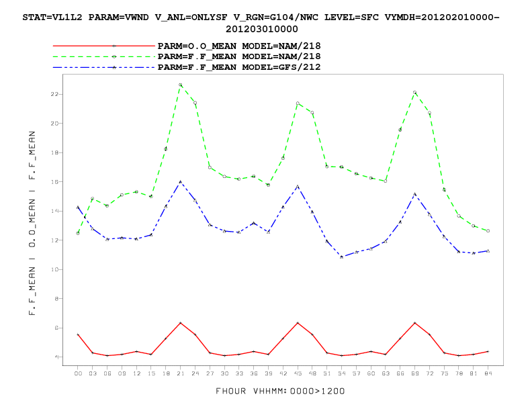Image resolution: width=532 pixels, height=411 pixels.
Task: Click x-axis tick label 12
Action: pos(136,373)
